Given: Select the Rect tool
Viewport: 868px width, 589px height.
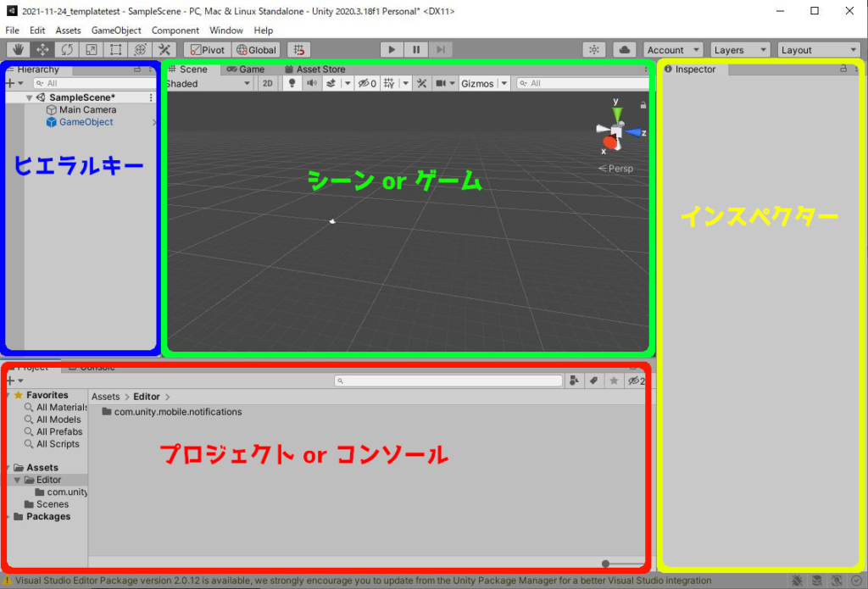Looking at the screenshot, I should (115, 50).
